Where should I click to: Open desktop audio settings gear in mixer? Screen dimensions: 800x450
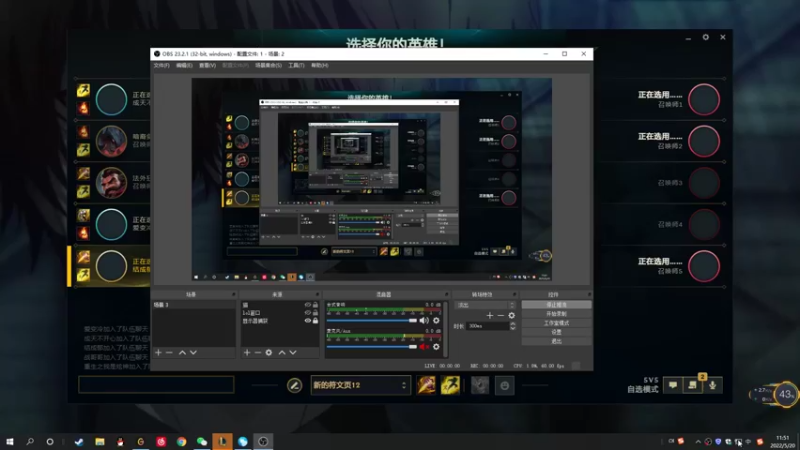[436, 320]
